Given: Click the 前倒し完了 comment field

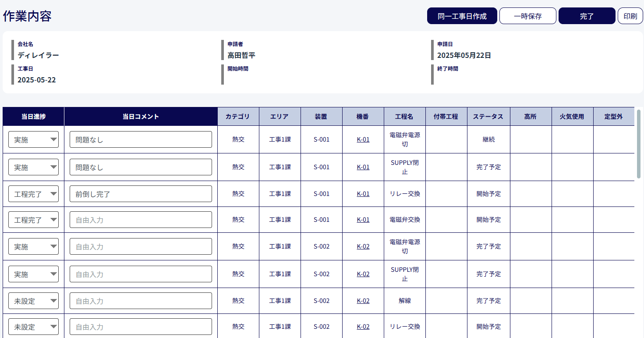Looking at the screenshot, I should (141, 194).
